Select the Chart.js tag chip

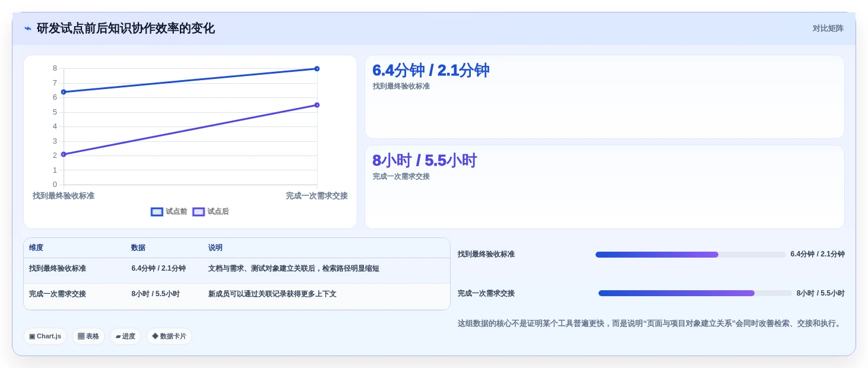click(x=45, y=337)
